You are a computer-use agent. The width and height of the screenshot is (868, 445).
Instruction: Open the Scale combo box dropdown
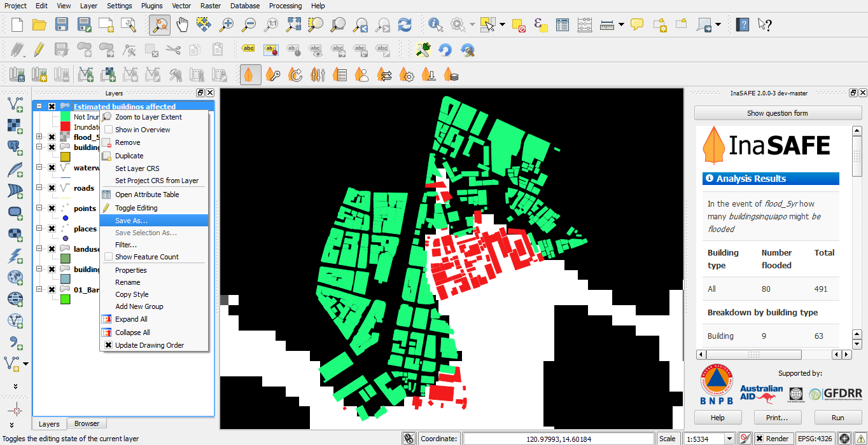pyautogui.click(x=729, y=439)
